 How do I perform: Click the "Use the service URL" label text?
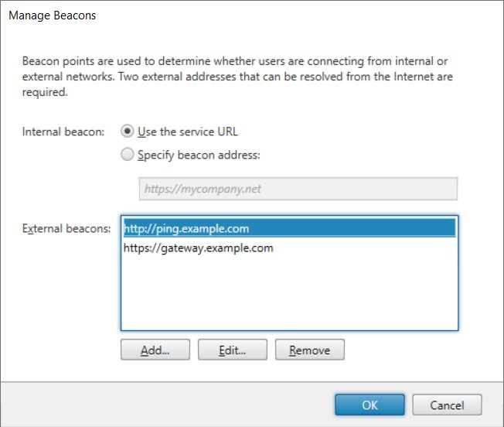point(188,132)
